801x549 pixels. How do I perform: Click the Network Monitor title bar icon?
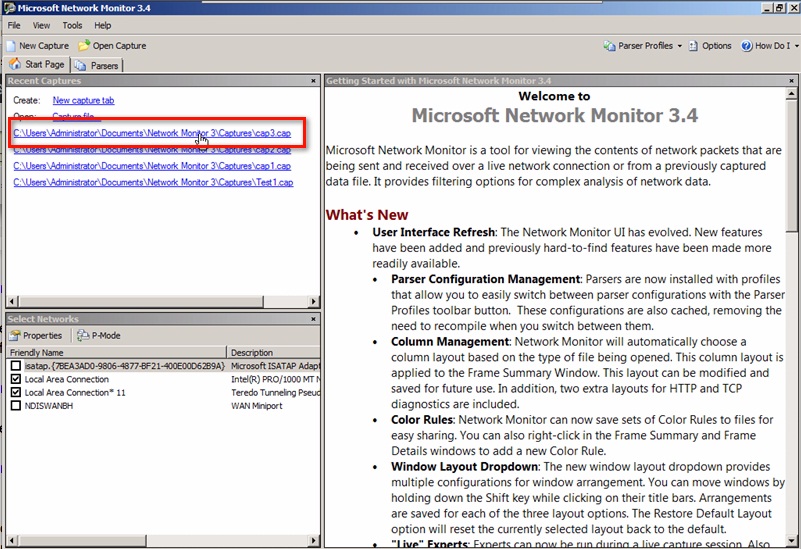click(x=9, y=8)
